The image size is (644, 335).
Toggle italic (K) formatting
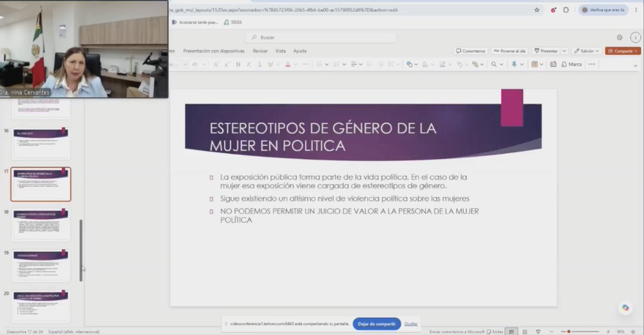(x=249, y=64)
